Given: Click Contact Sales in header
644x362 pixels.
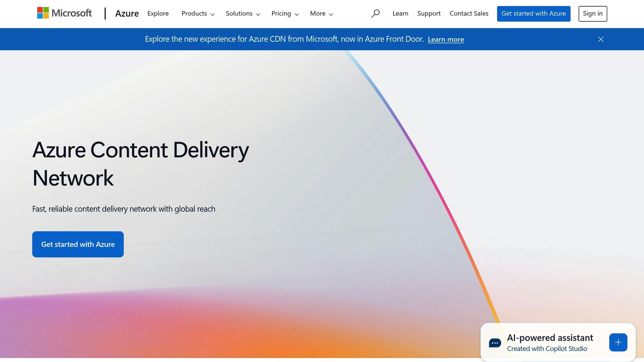Looking at the screenshot, I should coord(469,14).
